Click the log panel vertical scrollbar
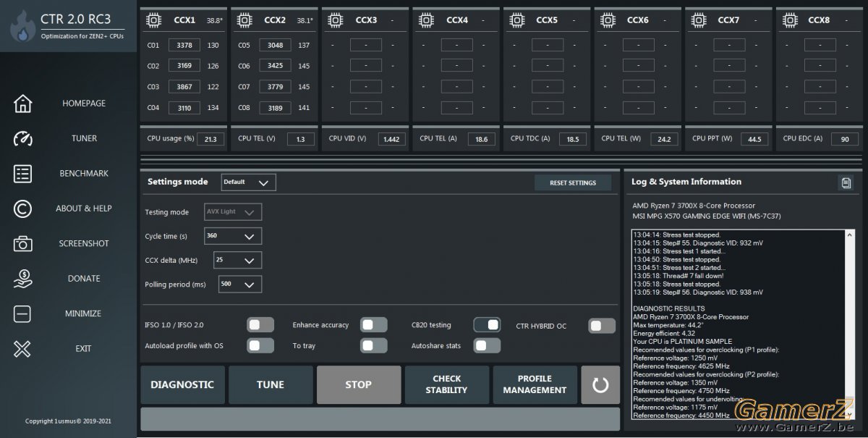This screenshot has height=438, width=868. pos(849,324)
